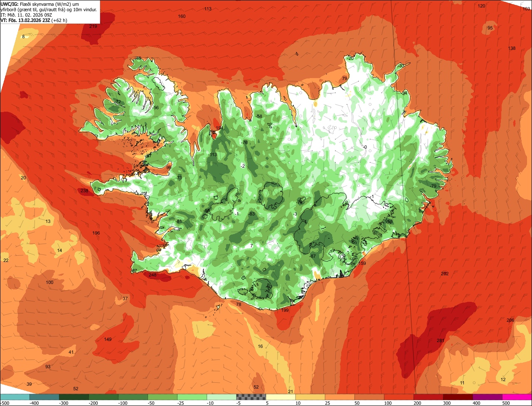Screen dimensions: 532x406
Task: Click the map value '138' at the northeast sea
Action: [512, 48]
